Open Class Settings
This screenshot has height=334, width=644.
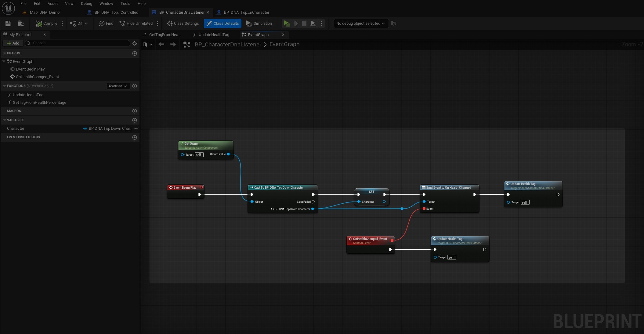(x=183, y=24)
